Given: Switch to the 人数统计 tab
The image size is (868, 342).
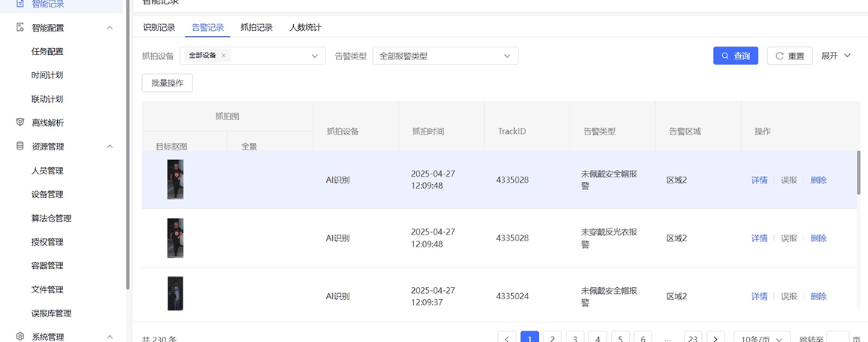Looking at the screenshot, I should 305,28.
